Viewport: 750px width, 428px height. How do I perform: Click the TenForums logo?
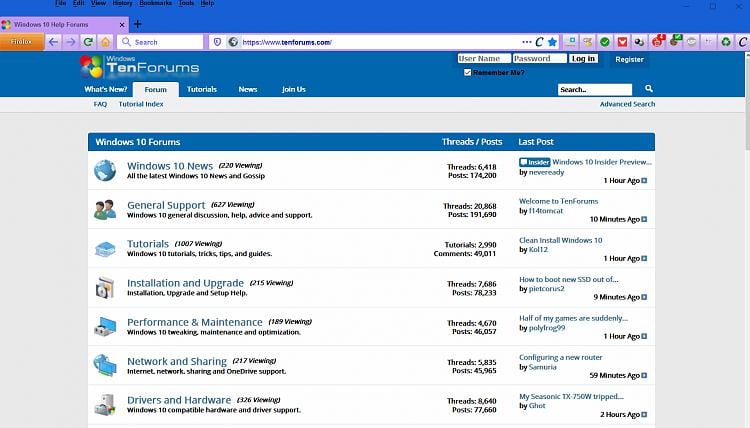point(139,66)
